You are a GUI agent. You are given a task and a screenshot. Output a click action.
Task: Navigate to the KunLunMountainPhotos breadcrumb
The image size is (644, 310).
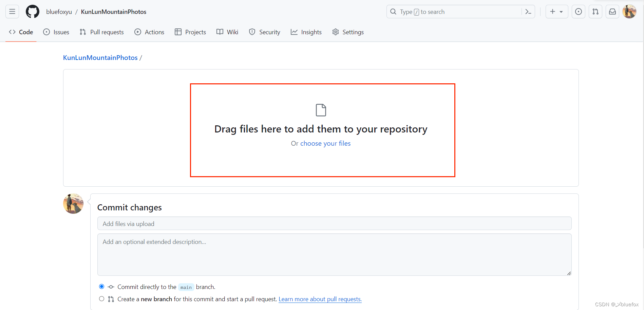[100, 58]
